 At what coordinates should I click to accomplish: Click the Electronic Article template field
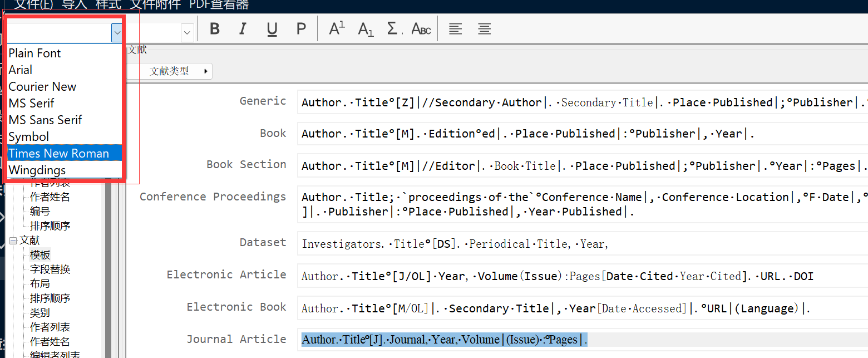click(583, 276)
